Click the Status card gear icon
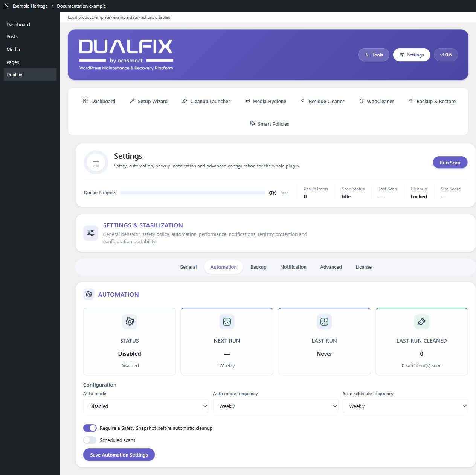476x475 pixels. (x=130, y=321)
